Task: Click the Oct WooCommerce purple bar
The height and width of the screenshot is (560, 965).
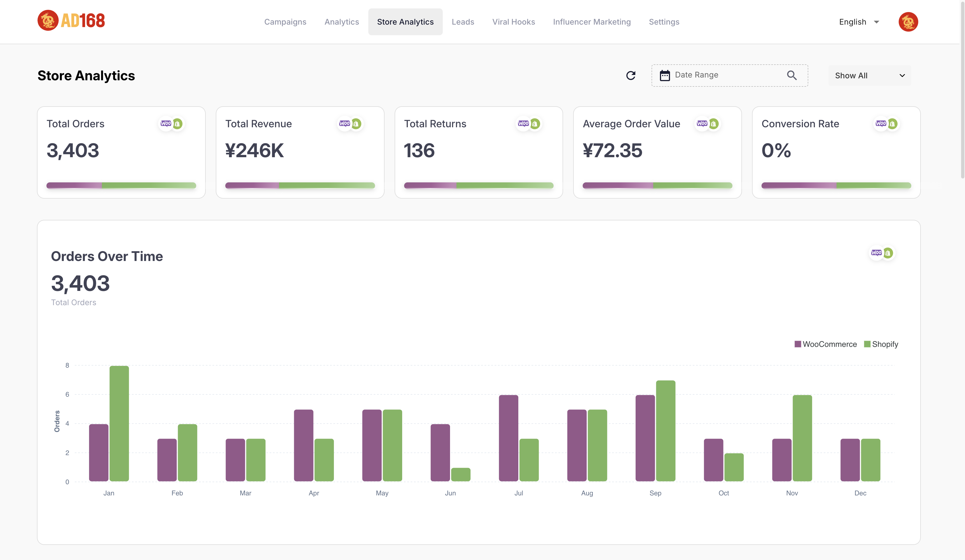Action: pyautogui.click(x=713, y=460)
